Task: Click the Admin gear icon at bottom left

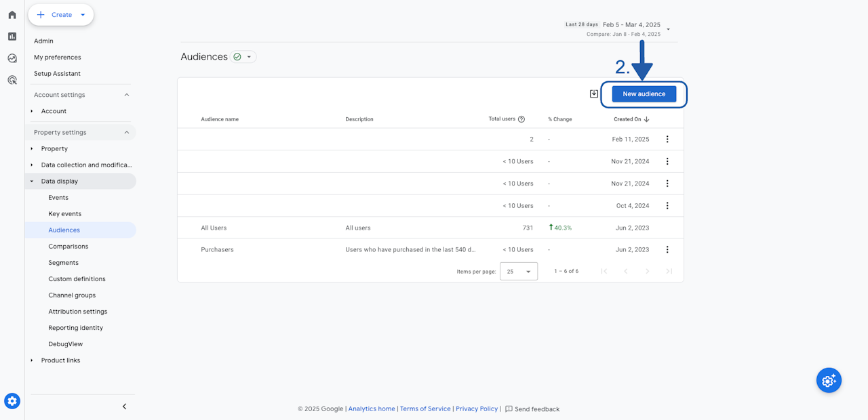Action: coord(12,401)
